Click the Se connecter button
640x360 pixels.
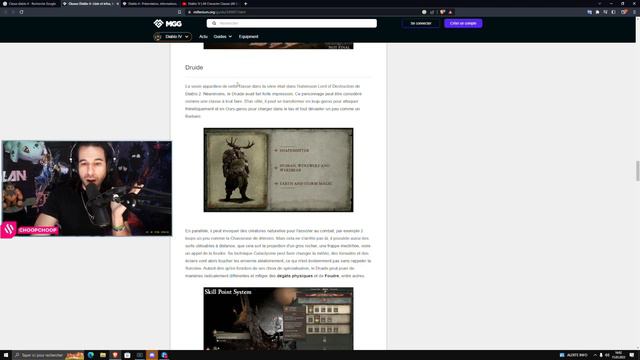pyautogui.click(x=421, y=23)
